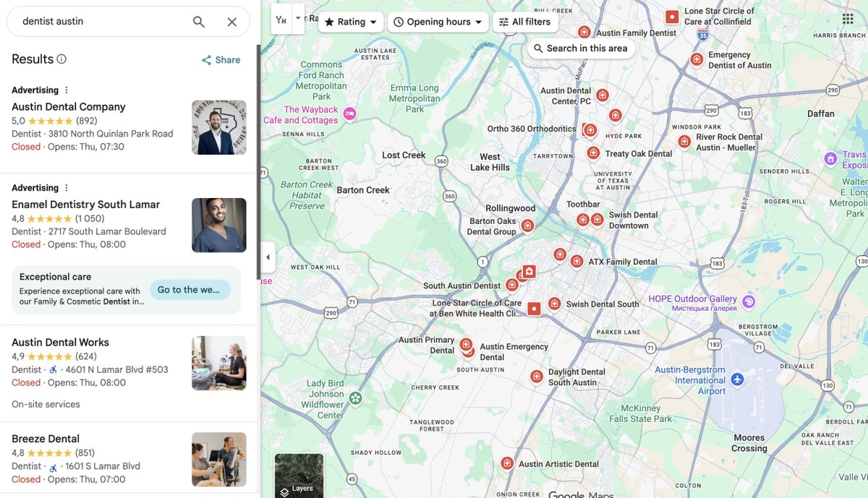This screenshot has width=868, height=498.
Task: Open the Opening hours filter dropdown
Action: coord(438,22)
